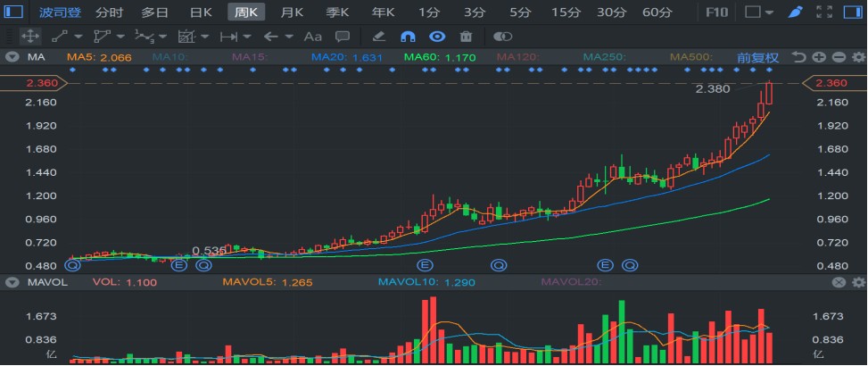Toggle the right sidebar panel icon
This screenshot has width=868, height=366.
pos(853,12)
